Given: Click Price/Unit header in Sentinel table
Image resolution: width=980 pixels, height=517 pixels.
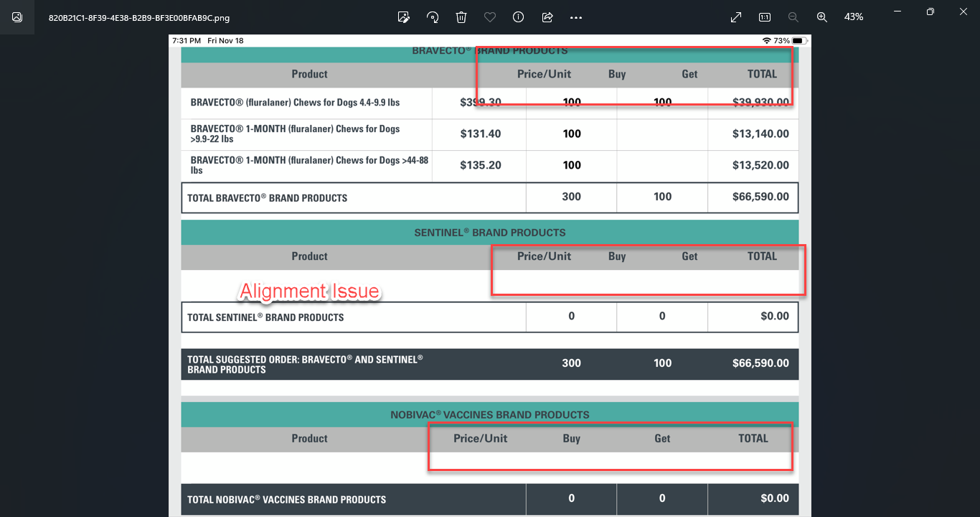Looking at the screenshot, I should [x=545, y=256].
